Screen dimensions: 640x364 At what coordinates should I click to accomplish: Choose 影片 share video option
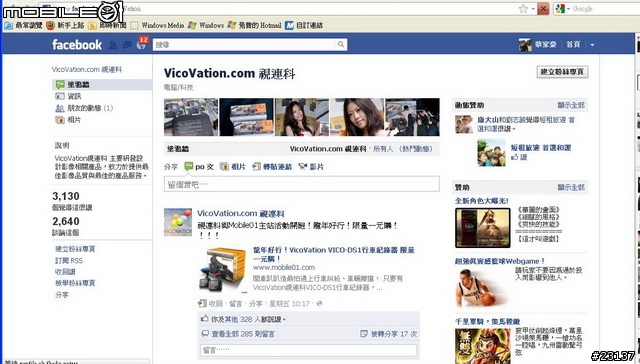311,166
